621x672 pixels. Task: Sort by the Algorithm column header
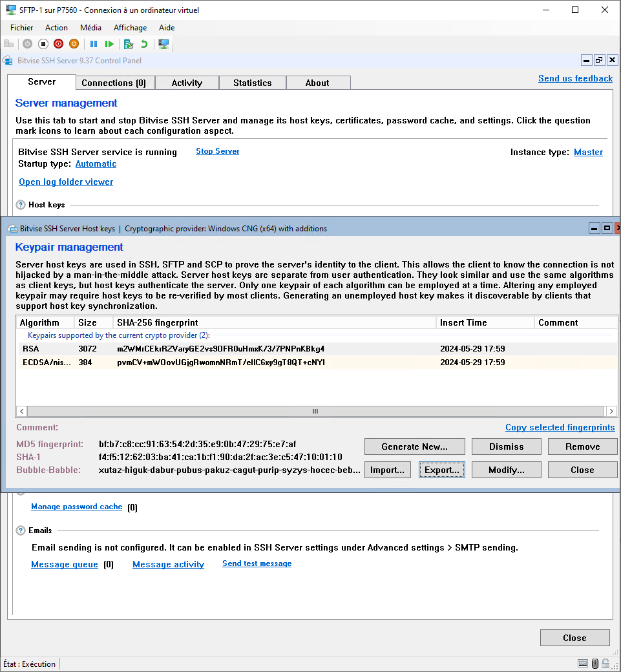tap(45, 322)
